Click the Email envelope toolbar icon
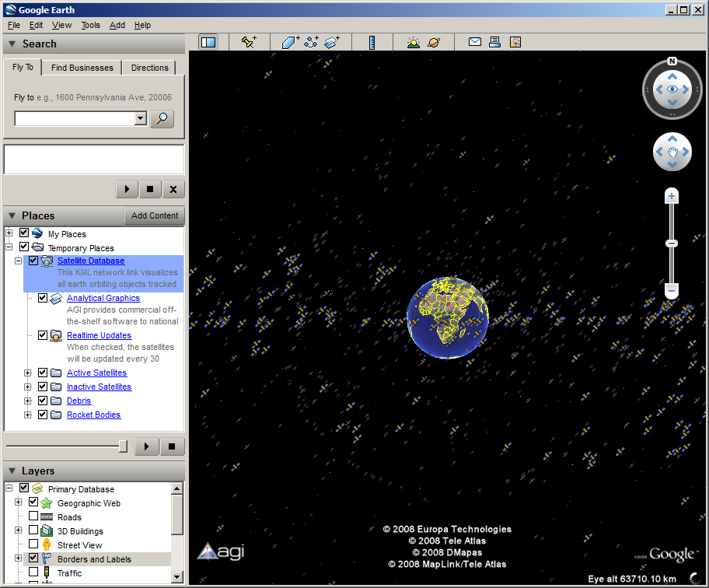Viewport: 709px width, 588px height. coord(474,43)
